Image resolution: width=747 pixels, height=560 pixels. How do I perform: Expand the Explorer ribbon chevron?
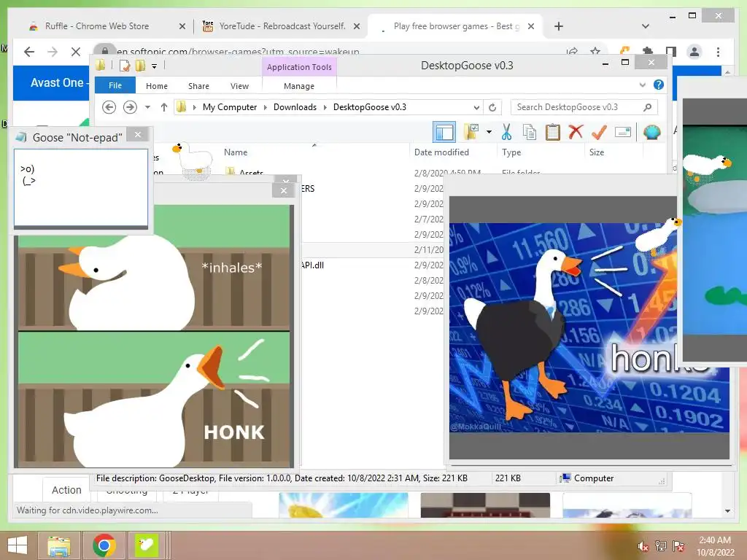point(642,85)
